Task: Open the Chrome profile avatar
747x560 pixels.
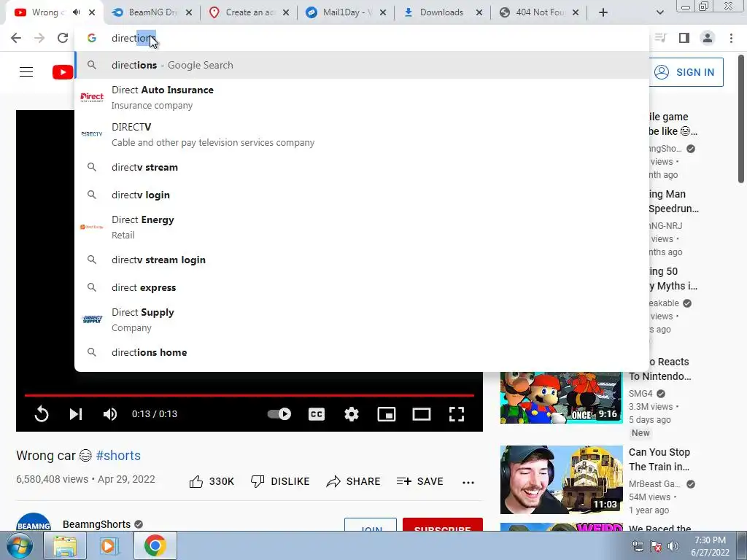Action: click(x=708, y=38)
